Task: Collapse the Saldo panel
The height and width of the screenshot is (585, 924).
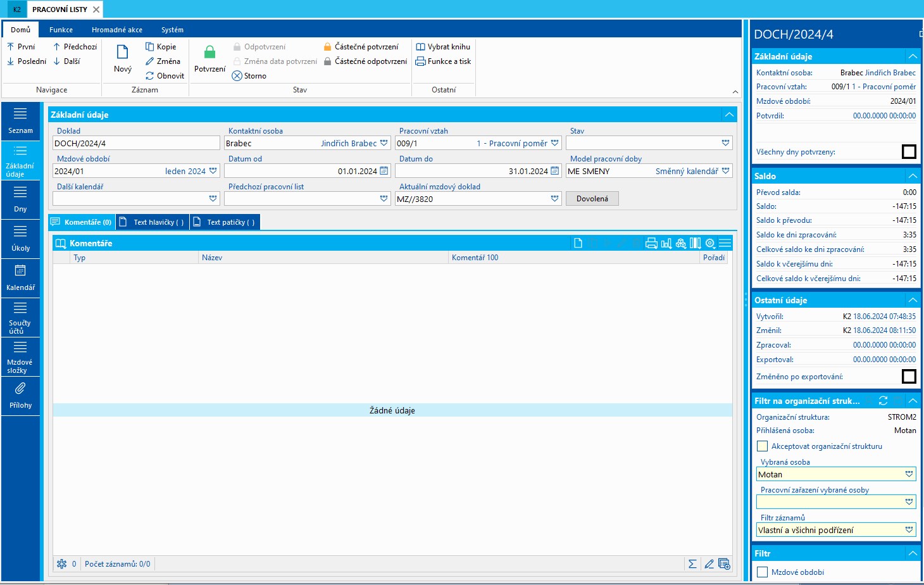Action: tap(913, 176)
